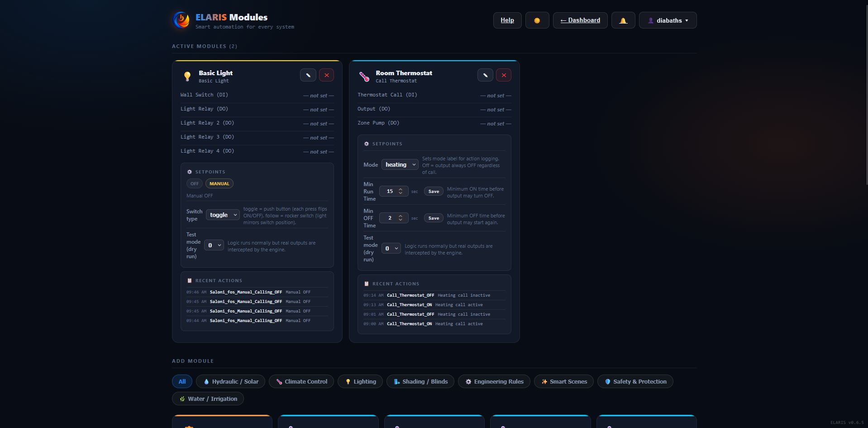Set Basic Light to OFF
The height and width of the screenshot is (428, 868).
[x=195, y=184]
